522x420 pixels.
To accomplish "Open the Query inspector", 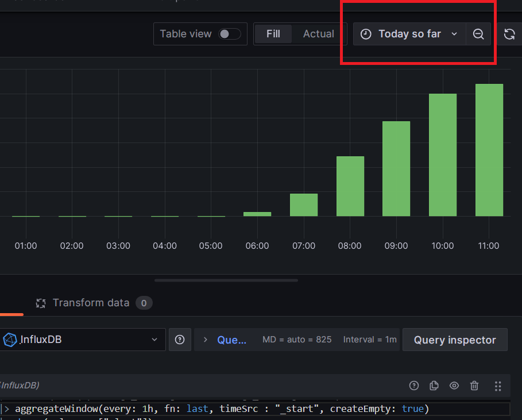I will pos(455,340).
